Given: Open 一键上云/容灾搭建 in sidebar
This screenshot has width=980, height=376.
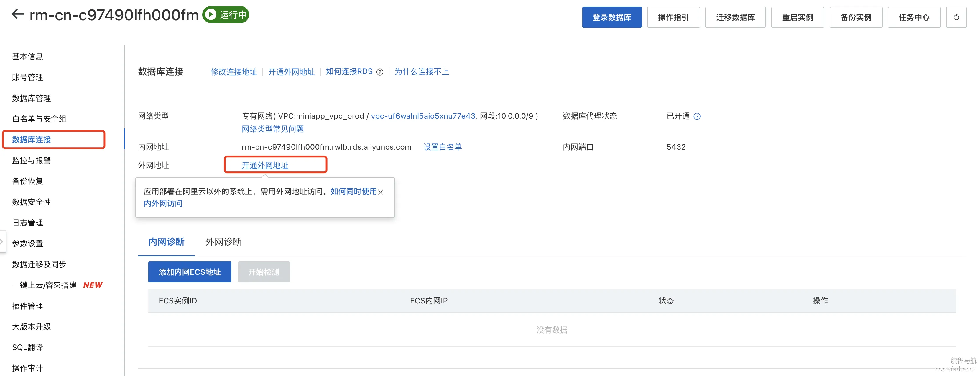Looking at the screenshot, I should [x=44, y=285].
